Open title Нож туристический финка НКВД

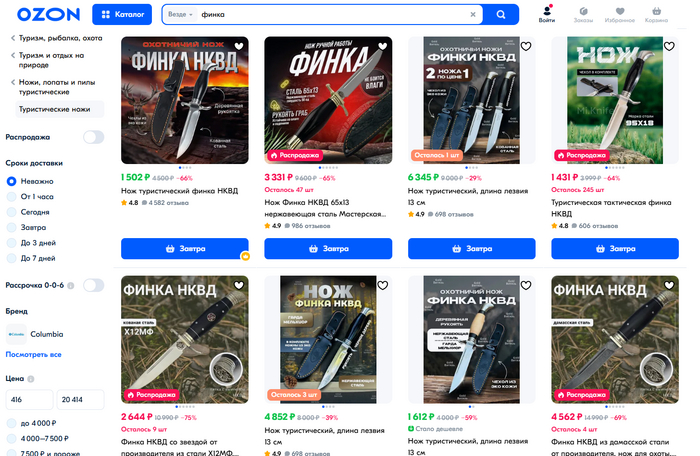(179, 191)
